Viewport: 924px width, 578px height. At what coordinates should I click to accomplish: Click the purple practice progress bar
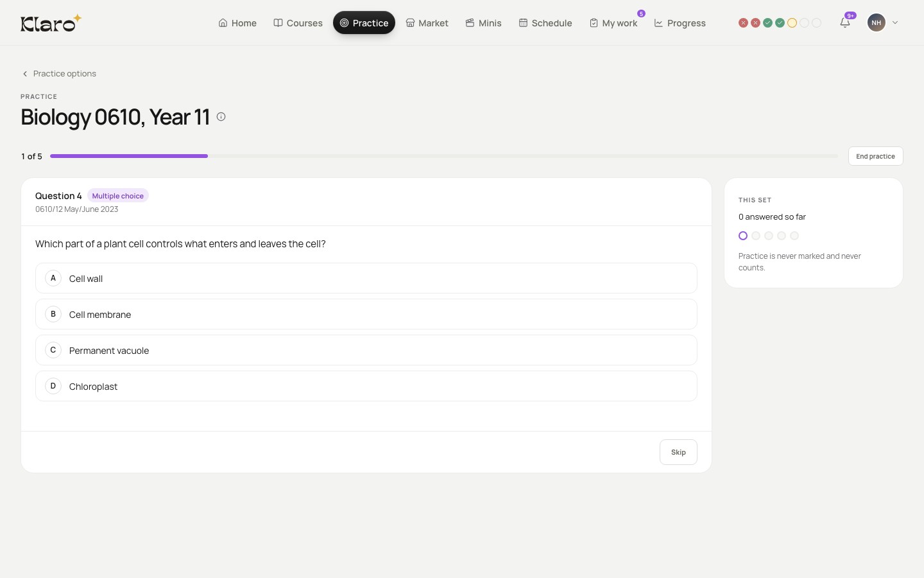(x=129, y=156)
